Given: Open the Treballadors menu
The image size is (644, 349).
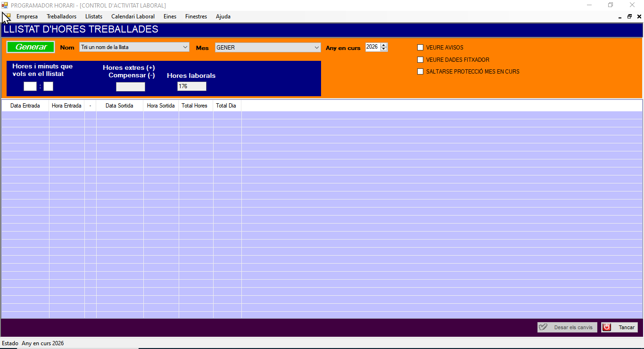Looking at the screenshot, I should pyautogui.click(x=61, y=17).
